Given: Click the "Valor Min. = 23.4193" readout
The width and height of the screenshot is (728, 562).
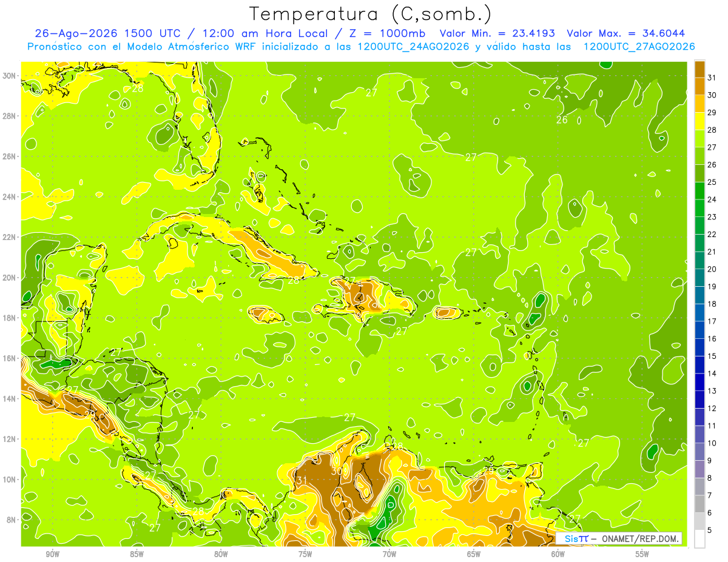Looking at the screenshot, I should (x=496, y=33).
